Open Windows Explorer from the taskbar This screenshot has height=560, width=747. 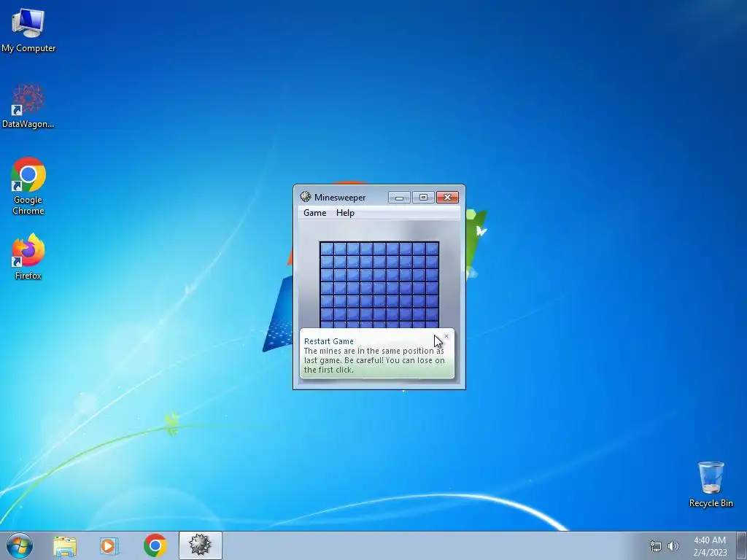point(65,545)
